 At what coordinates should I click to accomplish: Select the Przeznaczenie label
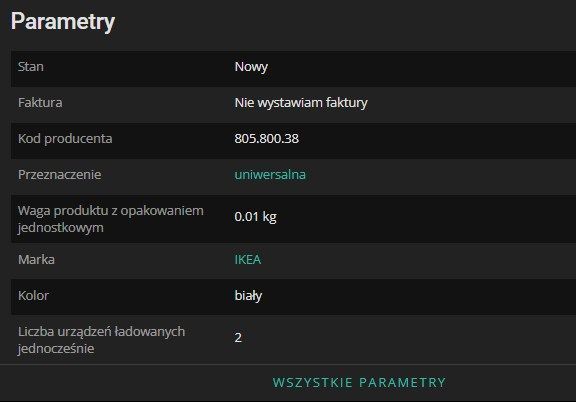[x=60, y=175]
